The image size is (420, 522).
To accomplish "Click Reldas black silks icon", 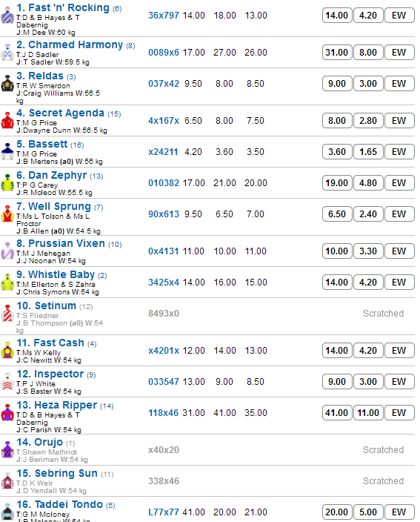I will (7, 84).
